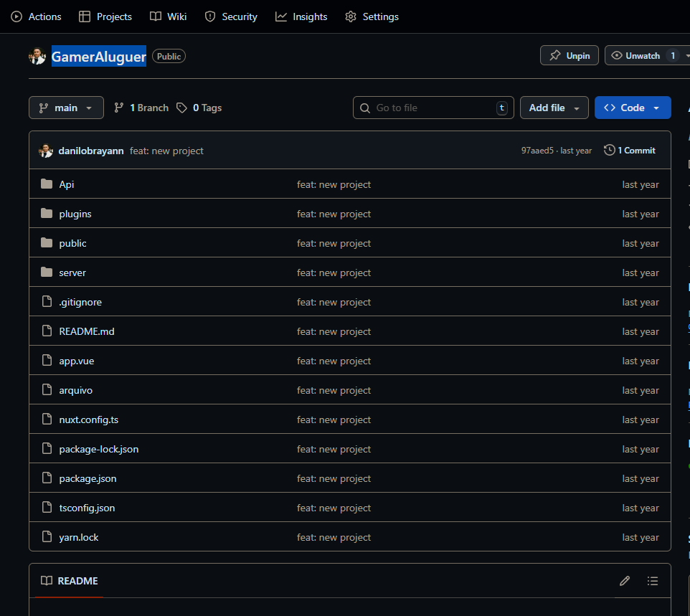Click the history clock icon beside 1 Commit
This screenshot has width=690, height=616.
click(x=609, y=151)
